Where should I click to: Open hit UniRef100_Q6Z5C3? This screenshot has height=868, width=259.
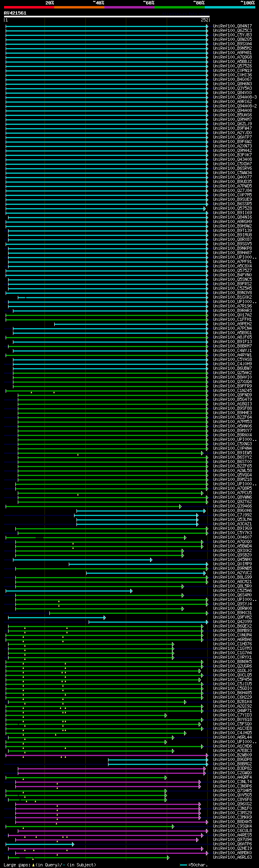pos(232,30)
